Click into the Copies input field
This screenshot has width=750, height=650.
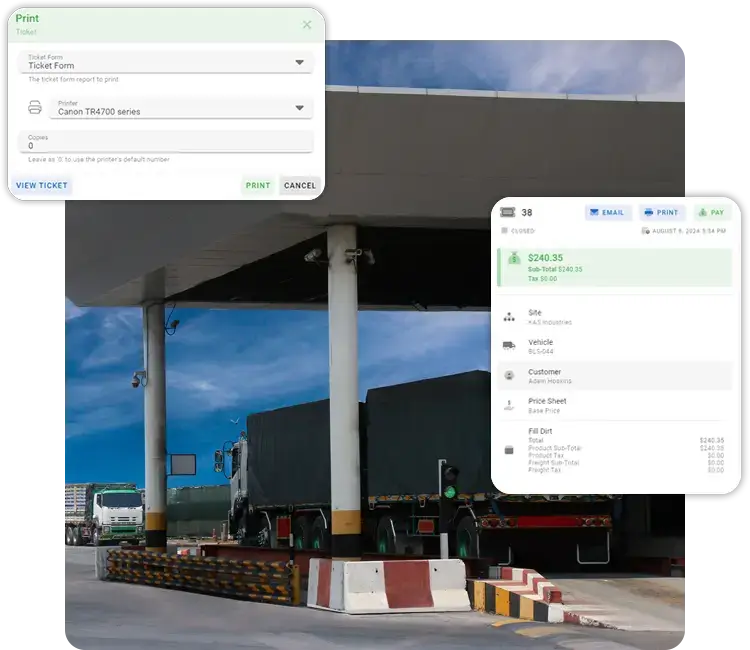click(165, 143)
